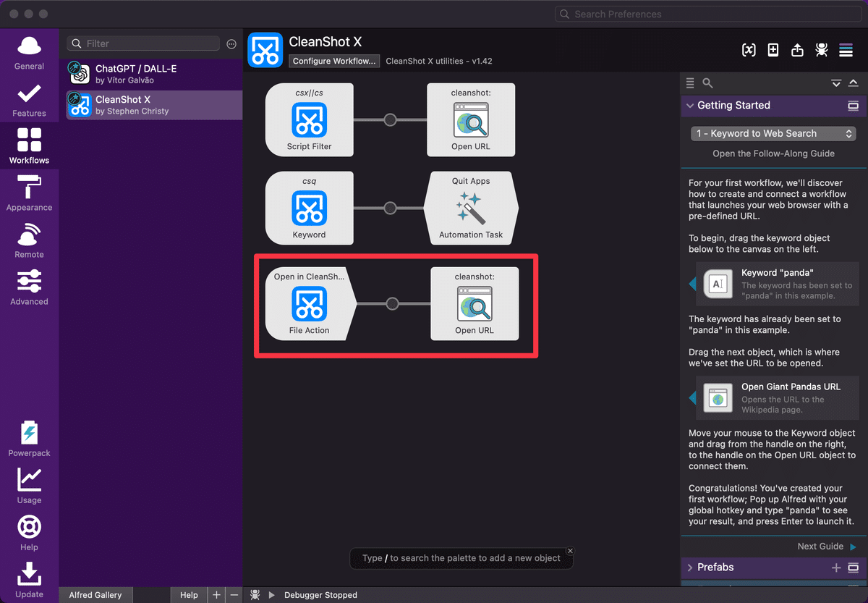Viewport: 868px width, 603px height.
Task: Select the Workflows sidebar tab
Action: (x=29, y=146)
